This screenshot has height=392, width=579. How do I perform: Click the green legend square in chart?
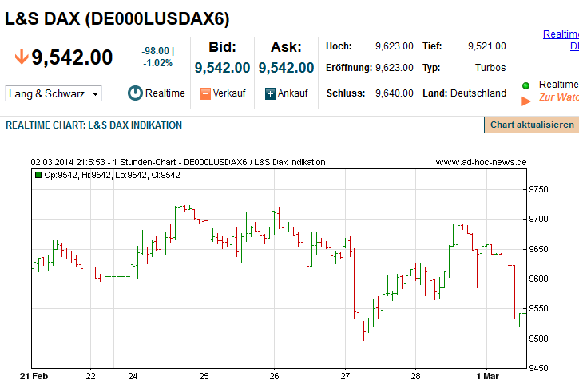click(38, 175)
